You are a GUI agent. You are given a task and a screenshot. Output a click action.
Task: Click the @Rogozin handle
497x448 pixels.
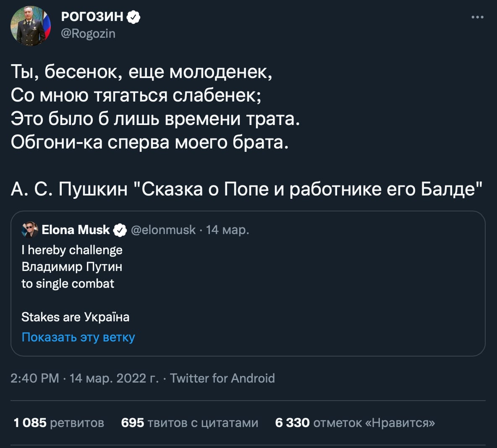(x=88, y=34)
